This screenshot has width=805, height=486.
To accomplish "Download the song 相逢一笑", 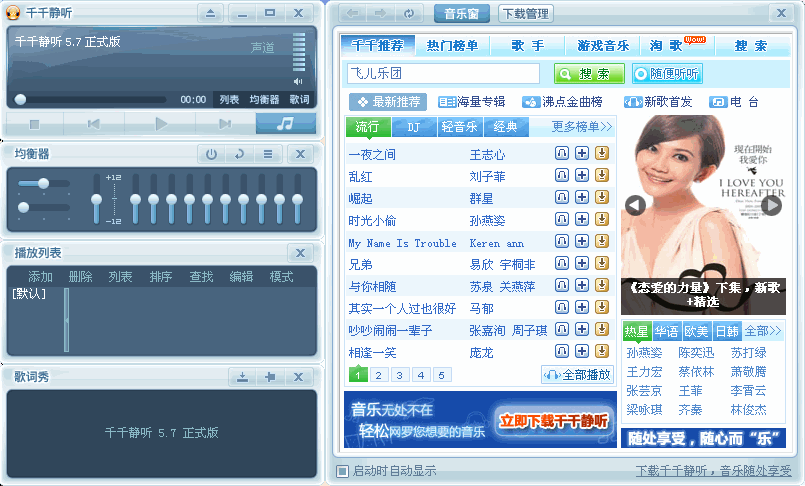I will (x=602, y=351).
